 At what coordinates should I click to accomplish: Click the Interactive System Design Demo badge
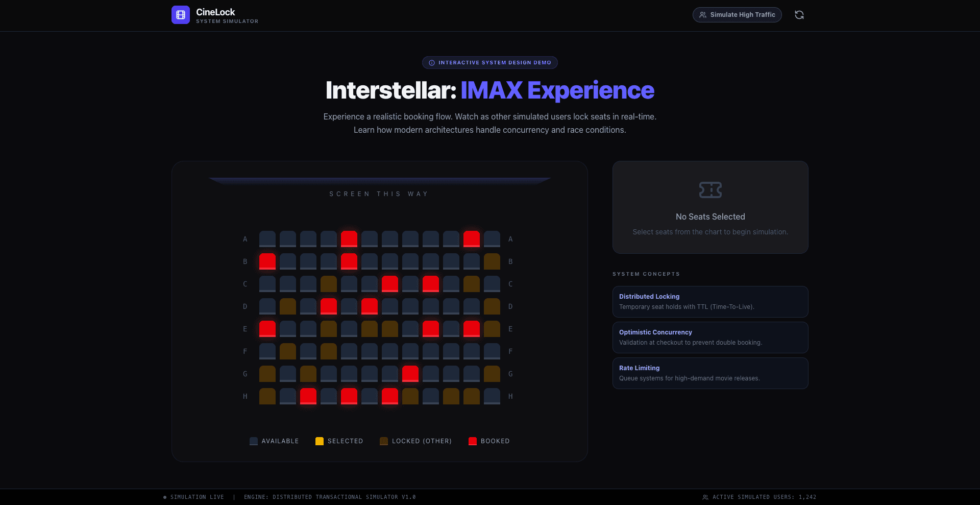pos(490,63)
